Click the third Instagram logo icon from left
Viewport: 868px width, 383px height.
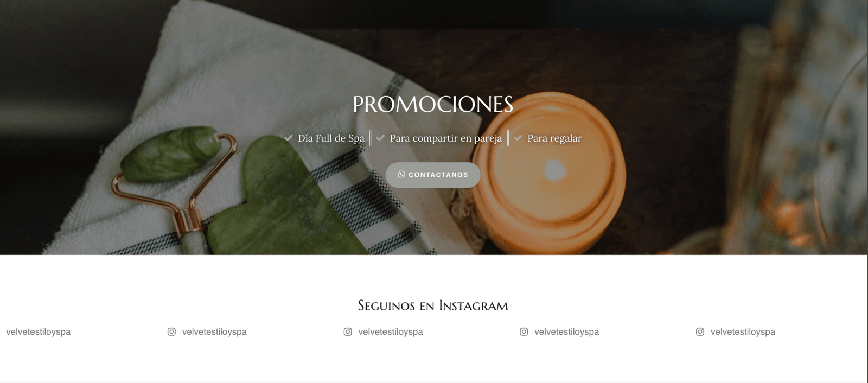click(x=524, y=331)
